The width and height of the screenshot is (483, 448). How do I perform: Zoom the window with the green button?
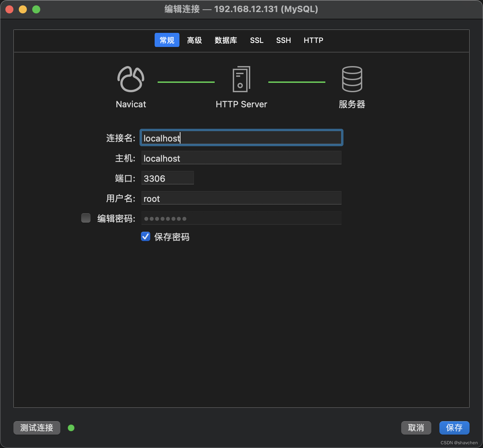36,9
